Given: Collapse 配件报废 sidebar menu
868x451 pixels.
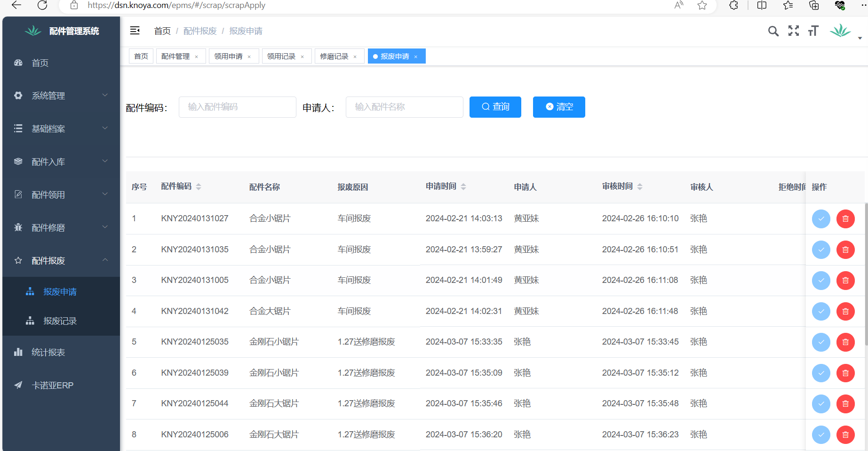Looking at the screenshot, I should [61, 260].
